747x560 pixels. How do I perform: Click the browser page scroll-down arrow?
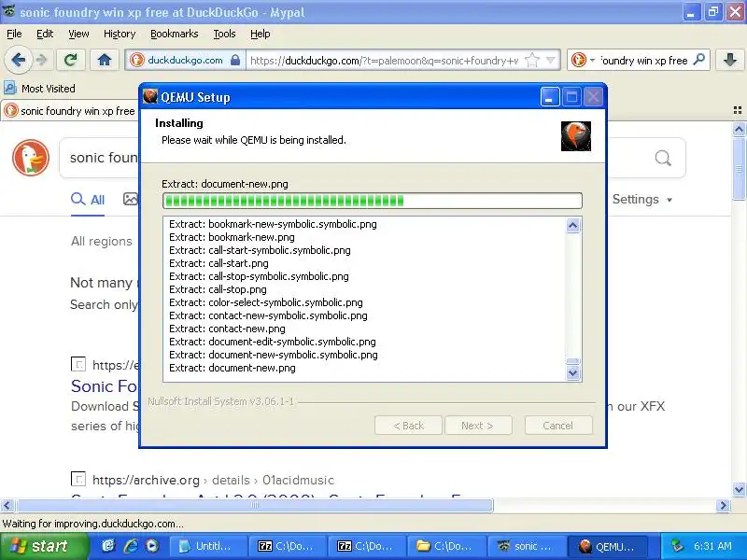(x=739, y=489)
